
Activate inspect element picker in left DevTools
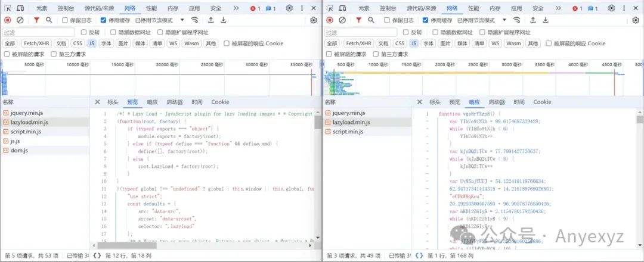click(x=8, y=8)
